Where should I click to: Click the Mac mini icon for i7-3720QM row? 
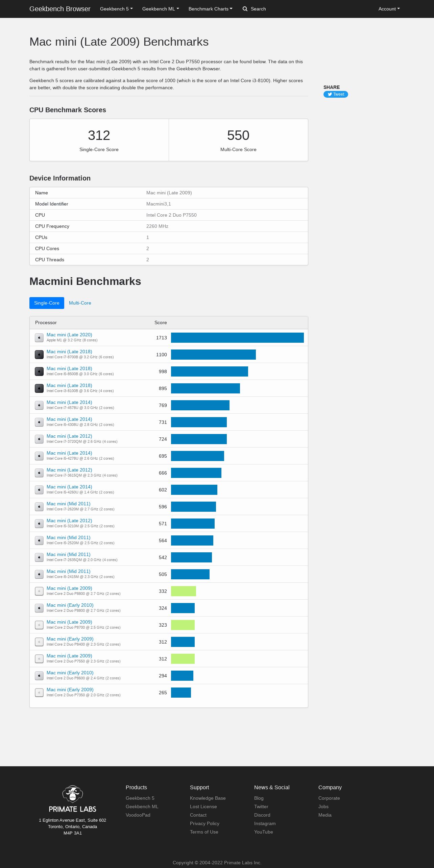coord(39,439)
